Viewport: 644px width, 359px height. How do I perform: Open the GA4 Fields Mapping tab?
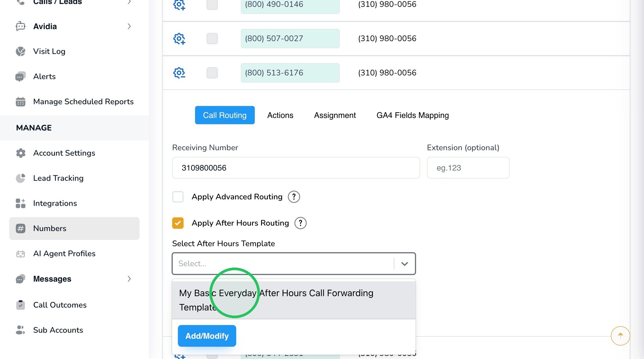click(413, 115)
